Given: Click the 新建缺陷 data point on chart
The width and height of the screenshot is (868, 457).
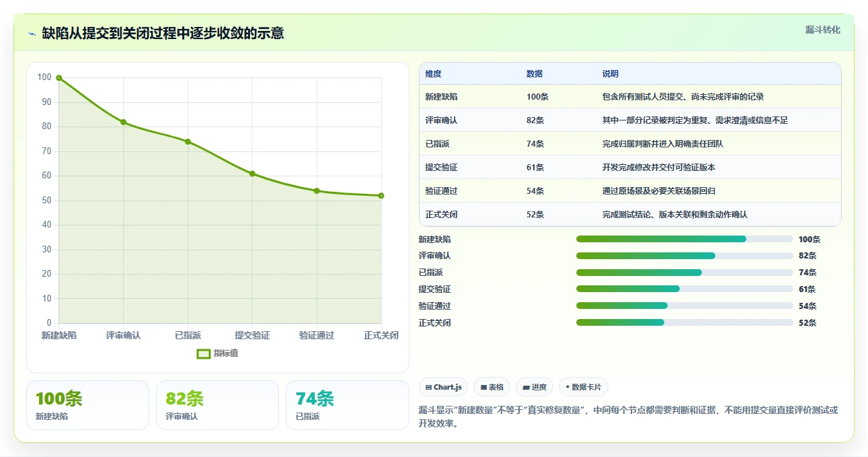Looking at the screenshot, I should [x=59, y=78].
